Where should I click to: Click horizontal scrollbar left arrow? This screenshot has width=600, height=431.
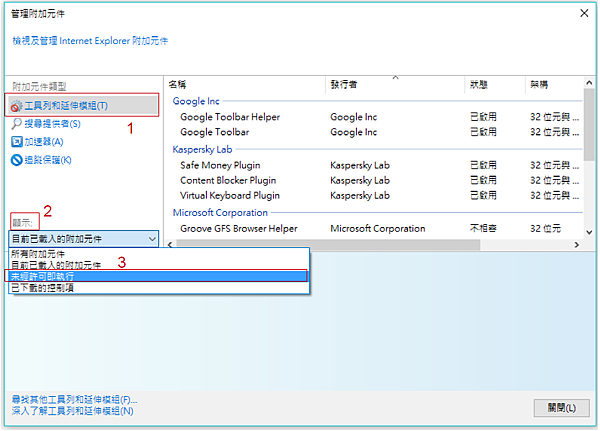tap(170, 245)
